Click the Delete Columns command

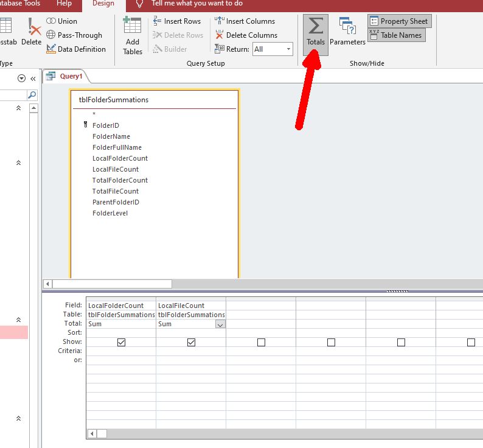tap(246, 35)
